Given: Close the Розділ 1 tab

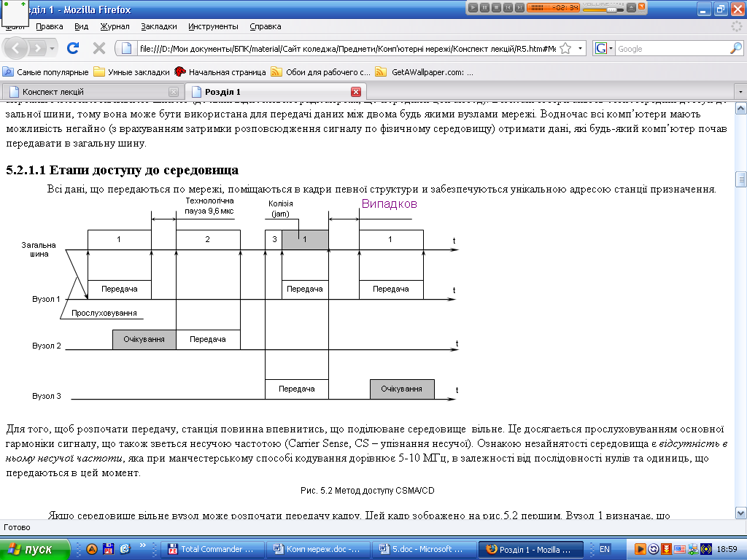Looking at the screenshot, I should (x=356, y=92).
